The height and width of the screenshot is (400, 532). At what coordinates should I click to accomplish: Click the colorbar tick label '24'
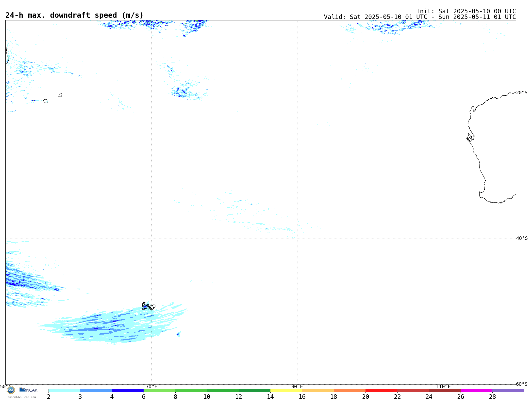click(x=429, y=397)
